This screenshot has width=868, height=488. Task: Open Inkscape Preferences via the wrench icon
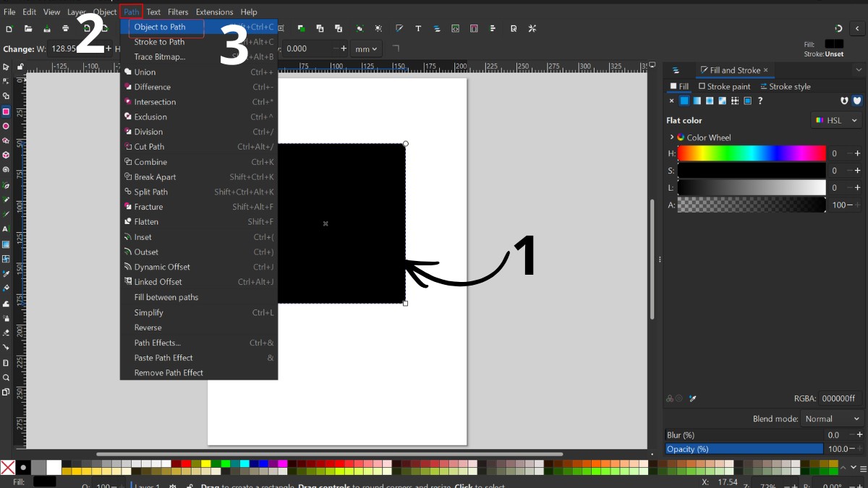(x=532, y=28)
